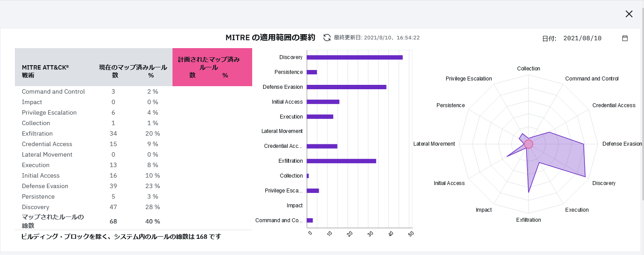Click the マップされたルールの総数 row label
The height and width of the screenshot is (255, 644).
(53, 221)
